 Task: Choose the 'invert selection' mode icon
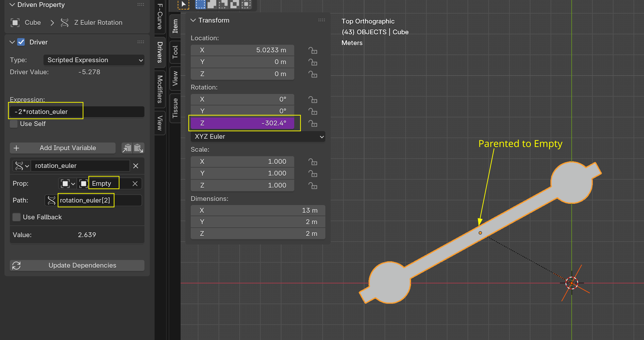click(x=234, y=4)
